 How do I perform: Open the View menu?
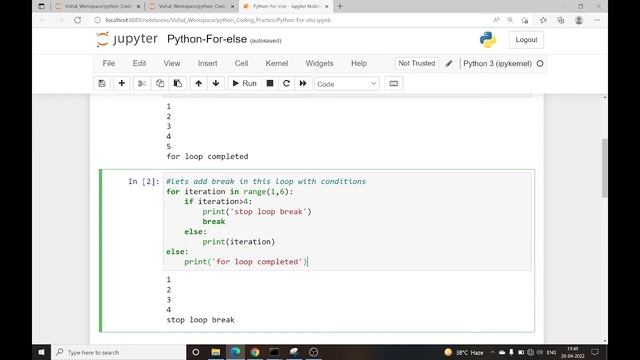click(172, 63)
